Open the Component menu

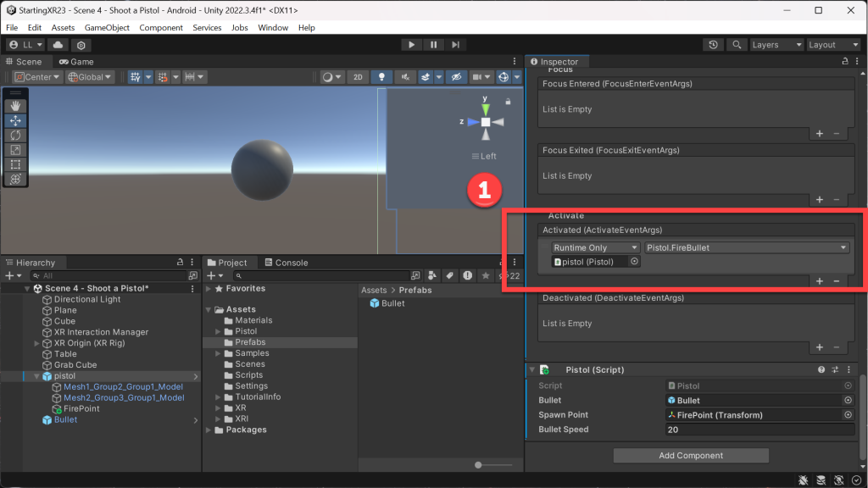coord(161,28)
